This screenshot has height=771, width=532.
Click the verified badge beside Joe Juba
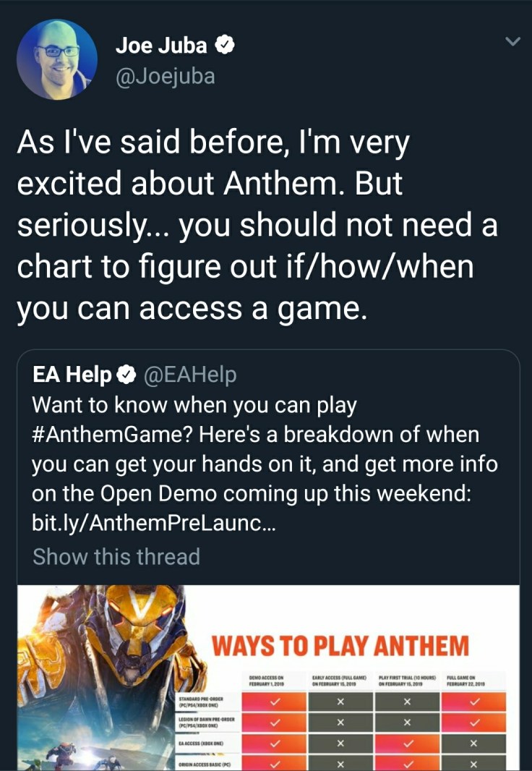(226, 46)
